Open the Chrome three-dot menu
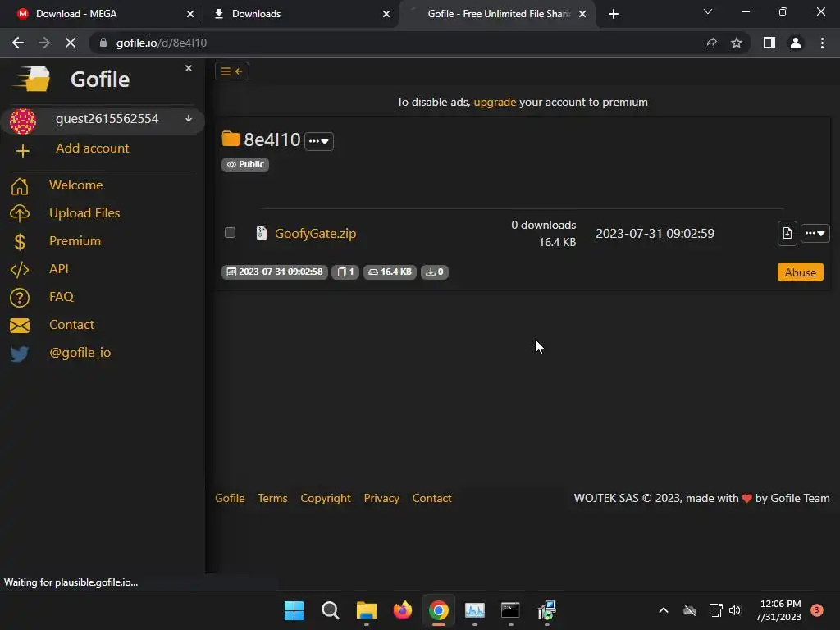 [x=822, y=43]
